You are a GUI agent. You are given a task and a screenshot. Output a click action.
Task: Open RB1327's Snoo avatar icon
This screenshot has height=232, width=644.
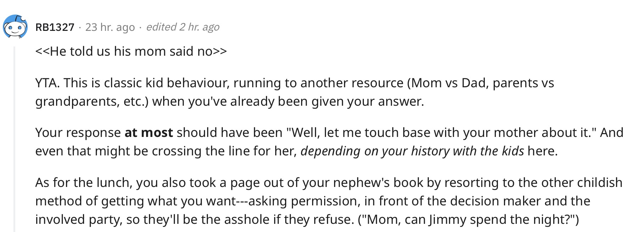[15, 27]
